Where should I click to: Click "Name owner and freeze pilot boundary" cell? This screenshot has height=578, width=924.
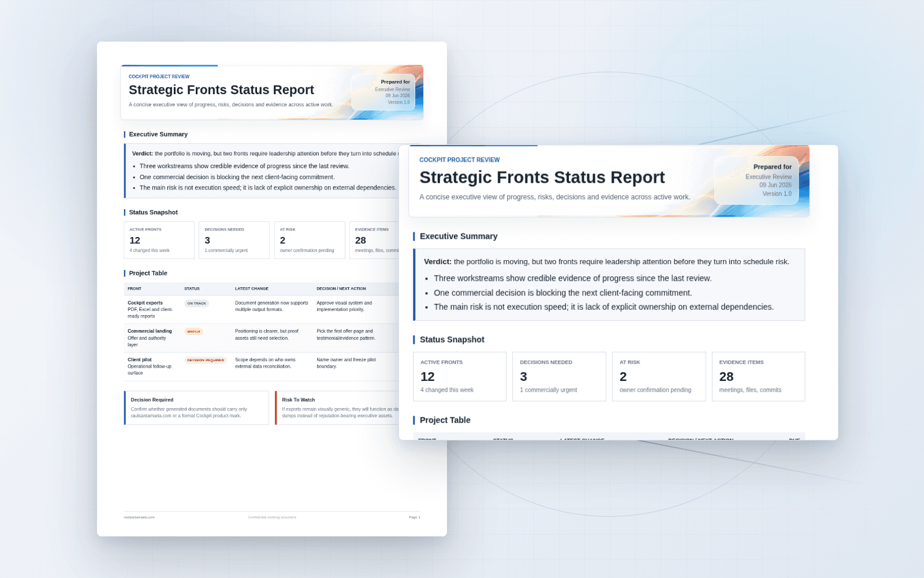[346, 363]
